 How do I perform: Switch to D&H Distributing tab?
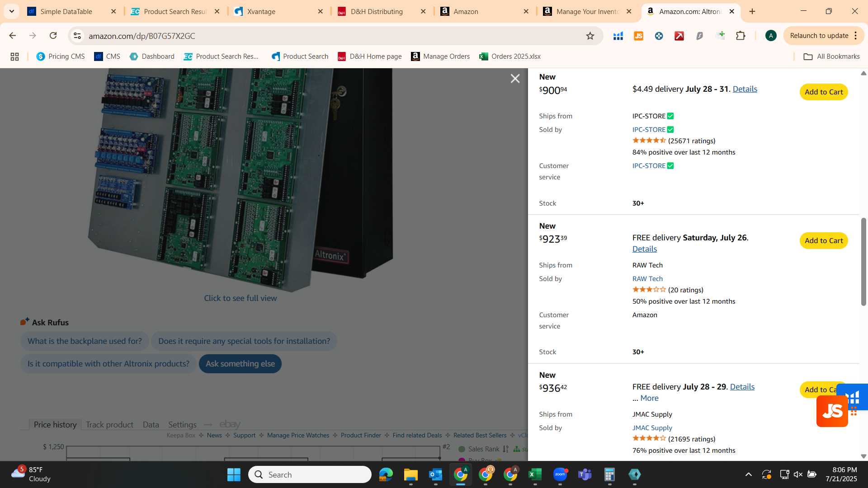click(x=376, y=11)
